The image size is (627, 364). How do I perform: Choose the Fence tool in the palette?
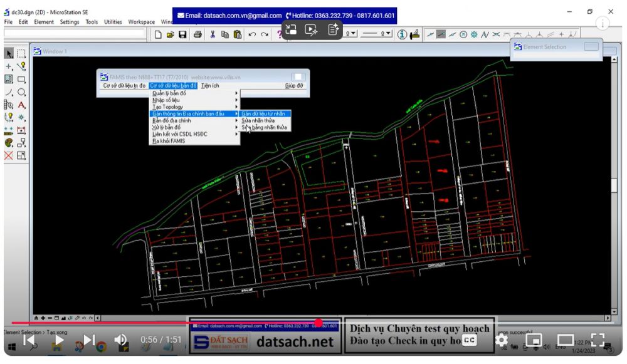pyautogui.click(x=21, y=54)
